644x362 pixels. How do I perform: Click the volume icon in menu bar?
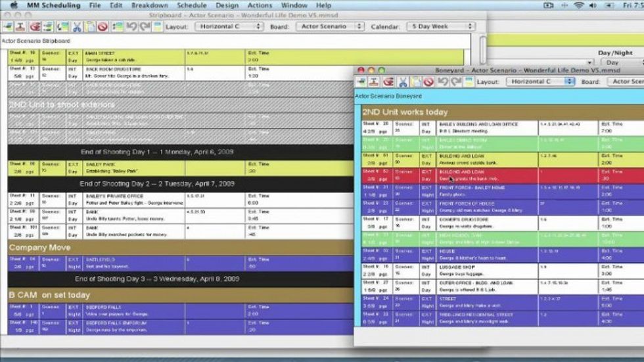(593, 5)
